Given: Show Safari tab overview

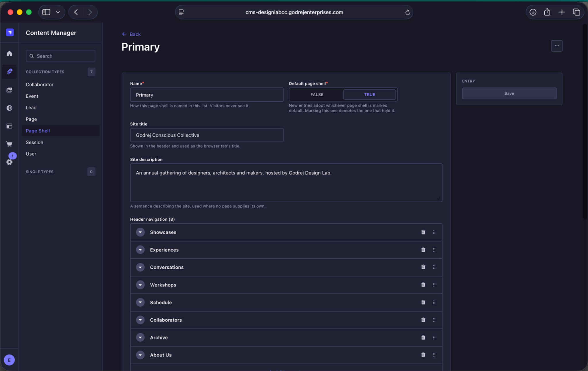Looking at the screenshot, I should pos(577,12).
